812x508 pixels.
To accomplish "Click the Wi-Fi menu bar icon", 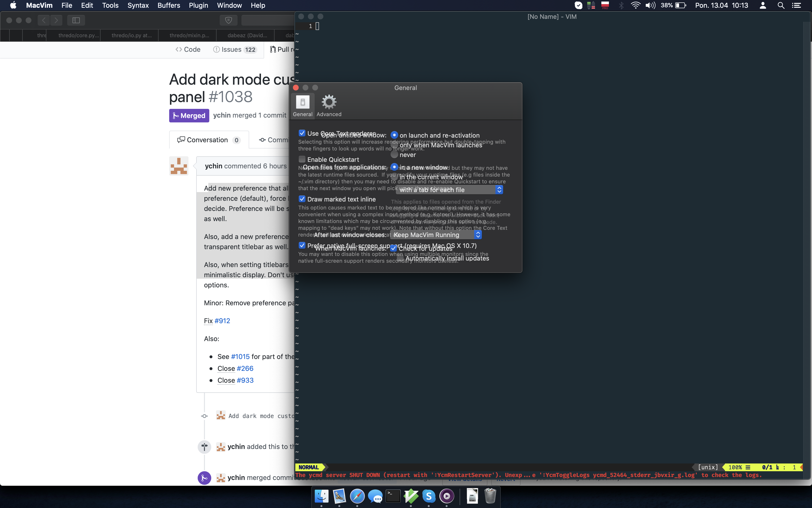I will (635, 5).
